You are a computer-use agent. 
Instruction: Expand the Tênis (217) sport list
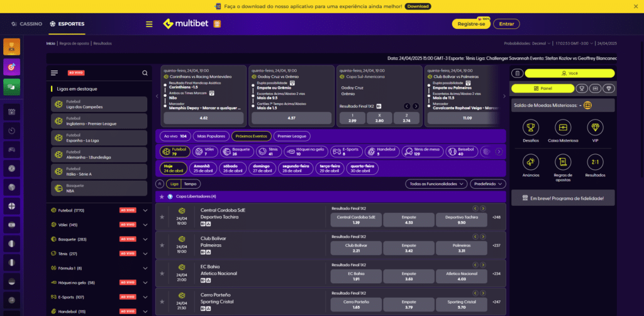(145, 254)
